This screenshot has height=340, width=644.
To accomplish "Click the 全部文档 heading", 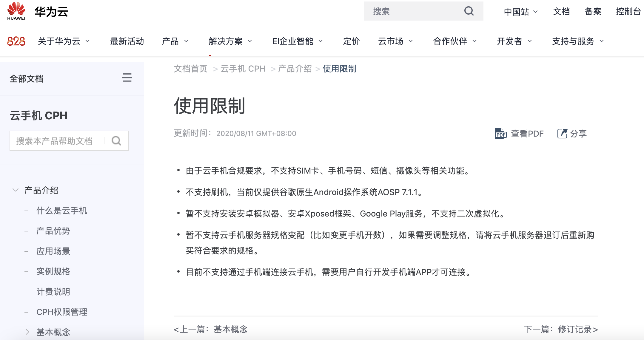I will 27,79.
